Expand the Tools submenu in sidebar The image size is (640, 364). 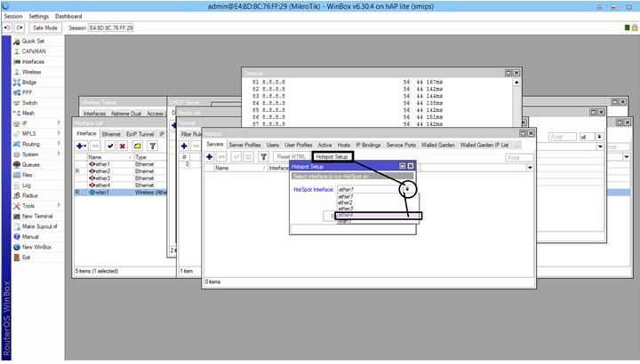tap(59, 205)
